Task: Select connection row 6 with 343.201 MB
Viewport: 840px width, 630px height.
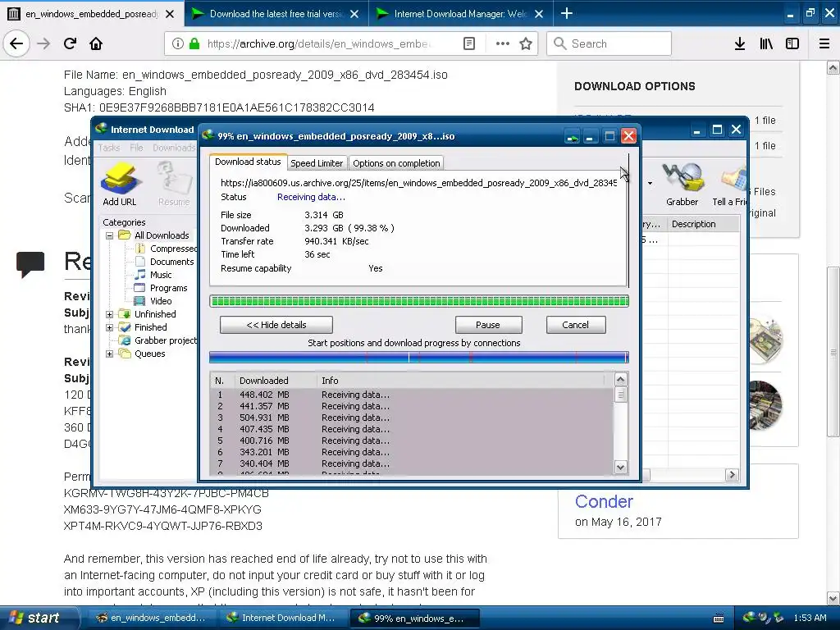Action: tap(412, 452)
